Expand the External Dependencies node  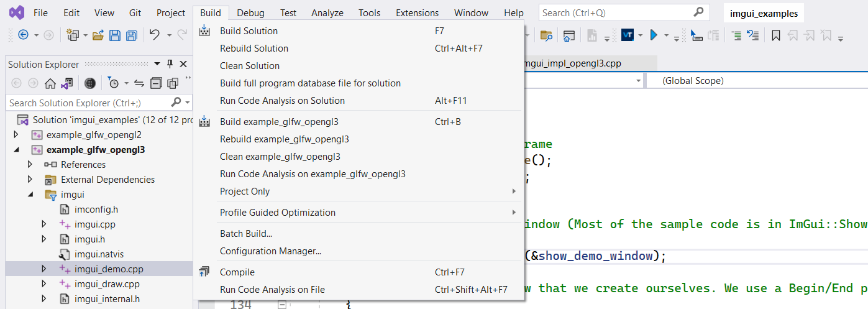(x=30, y=180)
